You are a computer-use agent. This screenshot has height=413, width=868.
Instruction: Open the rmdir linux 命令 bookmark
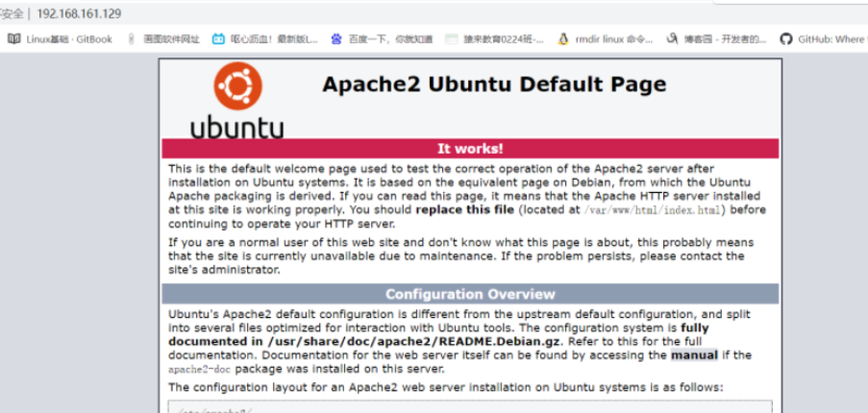(605, 38)
